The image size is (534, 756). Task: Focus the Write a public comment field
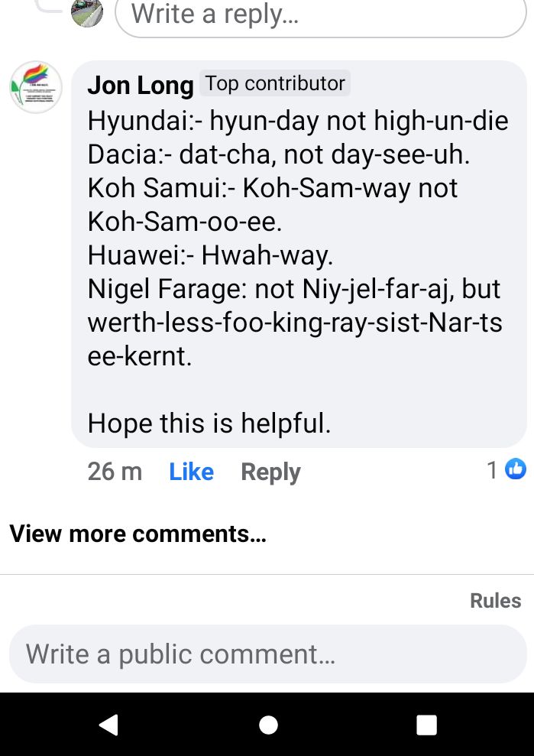(x=267, y=654)
